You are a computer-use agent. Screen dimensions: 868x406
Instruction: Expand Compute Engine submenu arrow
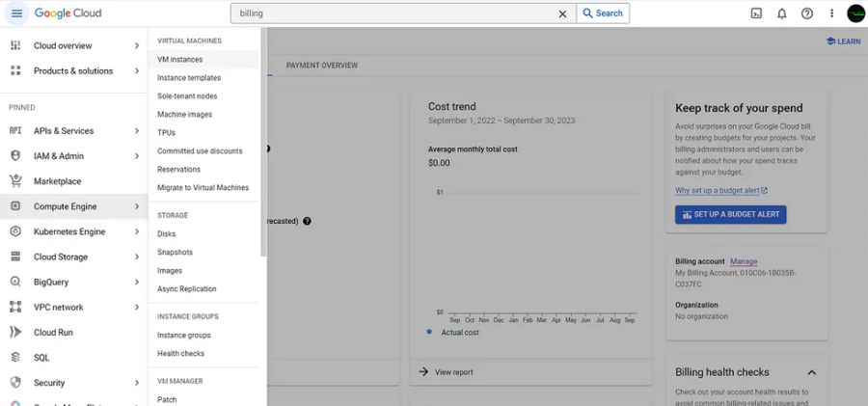[x=137, y=206]
